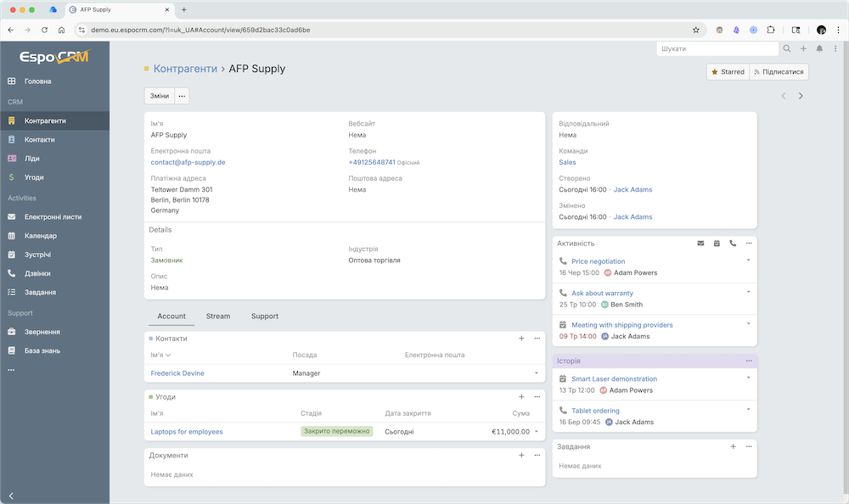Open contact@afp-supply.de email link
Viewport: 849px width, 504px height.
click(x=188, y=162)
